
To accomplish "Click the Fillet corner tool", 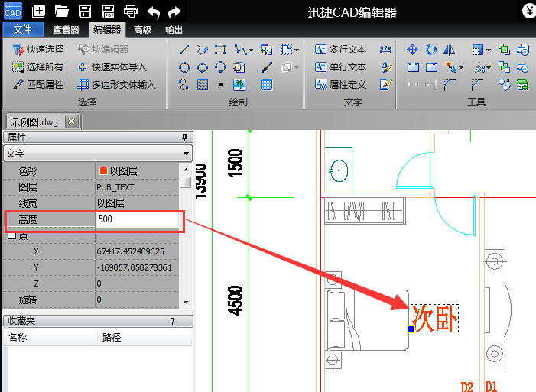I will [450, 85].
